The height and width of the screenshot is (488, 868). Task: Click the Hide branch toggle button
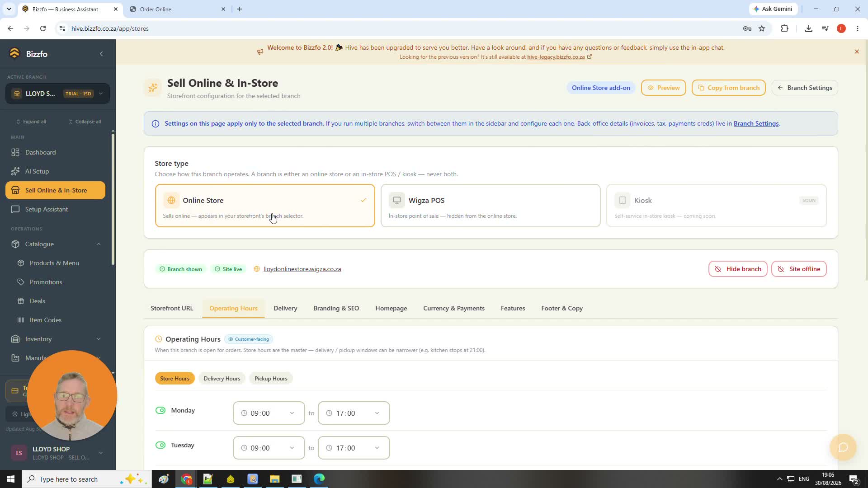[738, 269]
